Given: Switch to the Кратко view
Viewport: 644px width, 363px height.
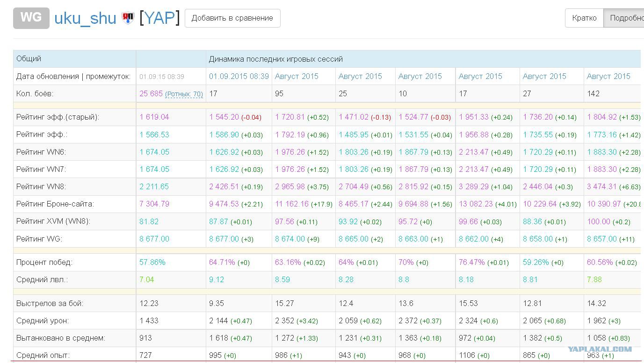Looking at the screenshot, I should click(x=584, y=18).
